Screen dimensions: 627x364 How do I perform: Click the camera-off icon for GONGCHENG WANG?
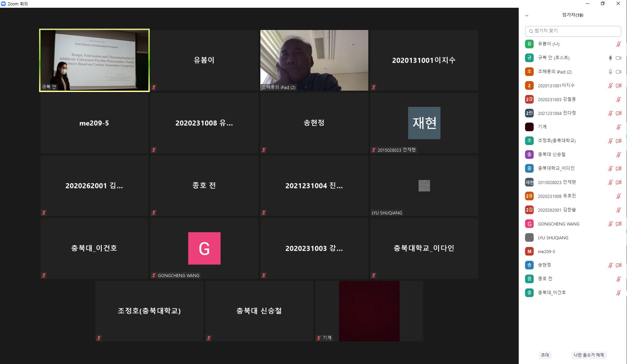pyautogui.click(x=618, y=224)
